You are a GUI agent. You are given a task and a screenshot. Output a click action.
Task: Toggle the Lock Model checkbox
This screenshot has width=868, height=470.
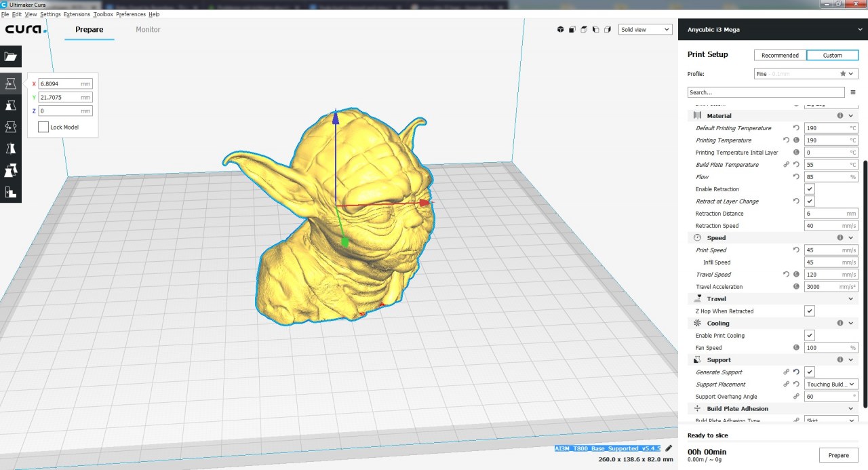point(43,127)
